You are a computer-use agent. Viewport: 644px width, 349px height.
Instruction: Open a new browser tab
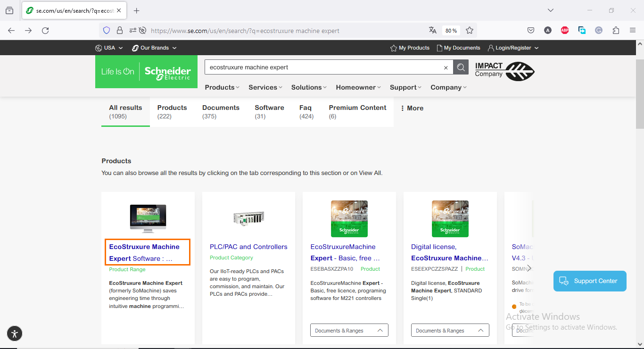point(137,10)
